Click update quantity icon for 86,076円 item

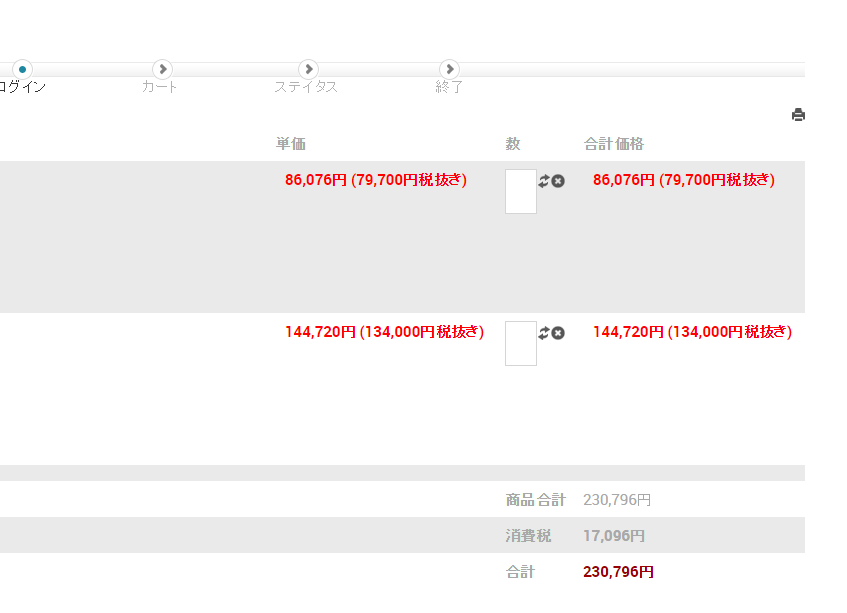coord(544,181)
